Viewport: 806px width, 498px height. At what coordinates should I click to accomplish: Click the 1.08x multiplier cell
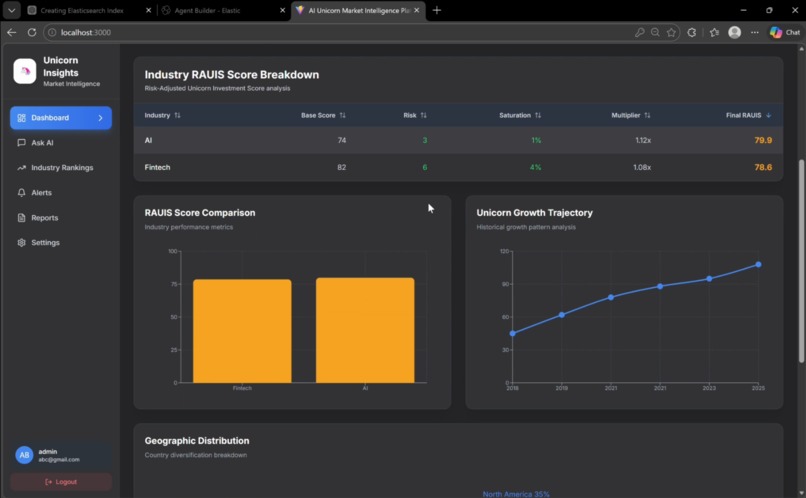tap(642, 167)
